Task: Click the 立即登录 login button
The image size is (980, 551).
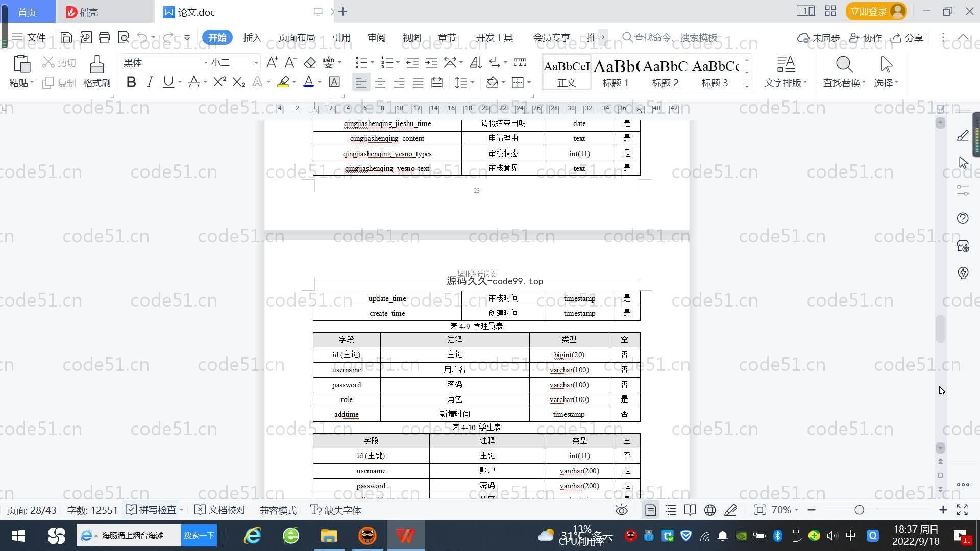Action: [x=876, y=11]
